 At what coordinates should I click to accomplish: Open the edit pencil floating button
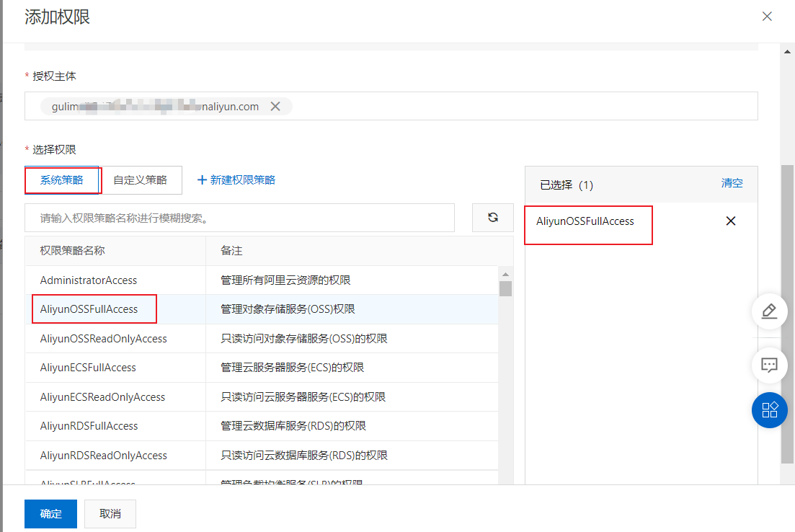click(769, 311)
